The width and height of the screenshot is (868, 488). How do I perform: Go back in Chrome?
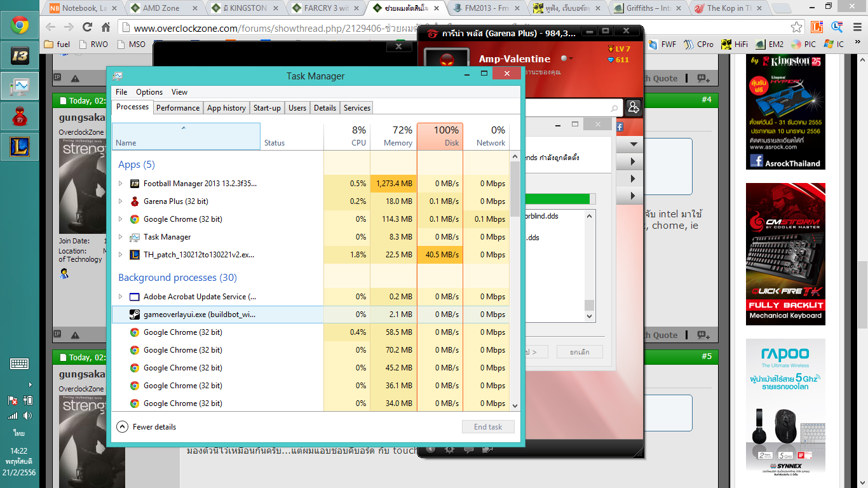(x=50, y=27)
